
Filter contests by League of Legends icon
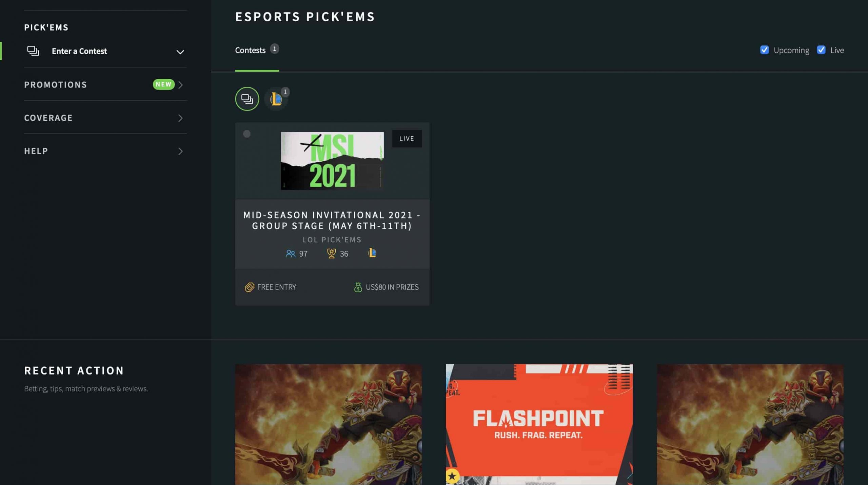276,99
